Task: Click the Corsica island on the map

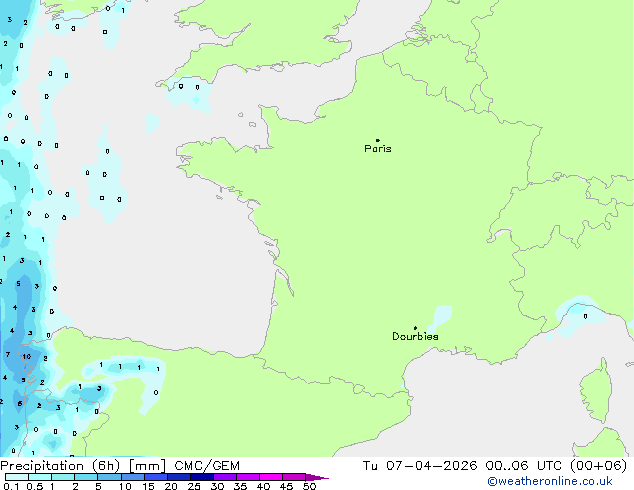Action: click(x=596, y=390)
